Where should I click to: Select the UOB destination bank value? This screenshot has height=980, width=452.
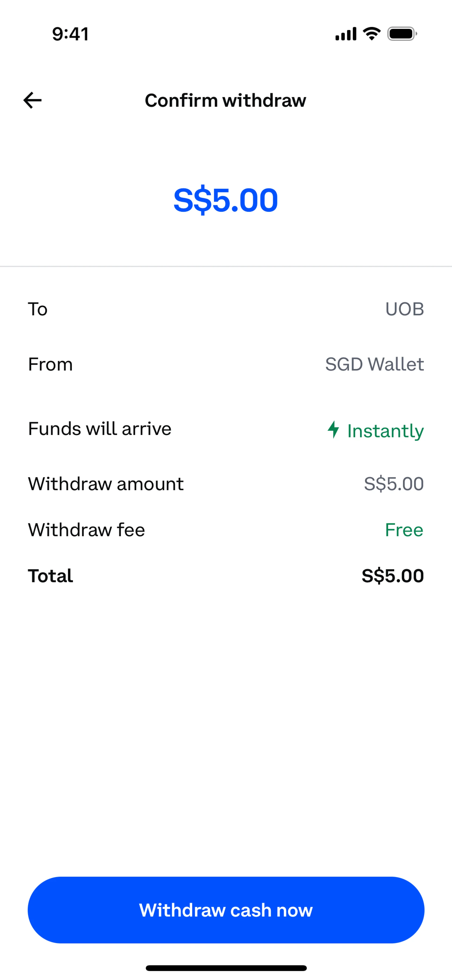pos(404,309)
